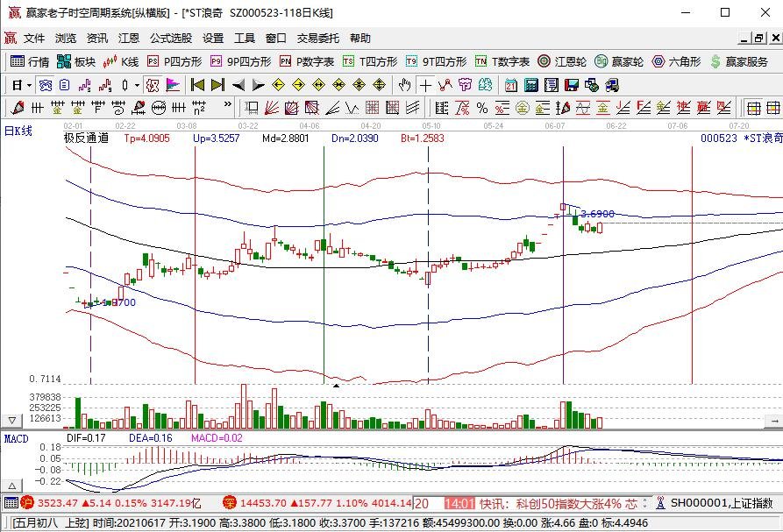The image size is (783, 532).
Task: Select the n² tick-mark tool
Action: click(x=199, y=108)
